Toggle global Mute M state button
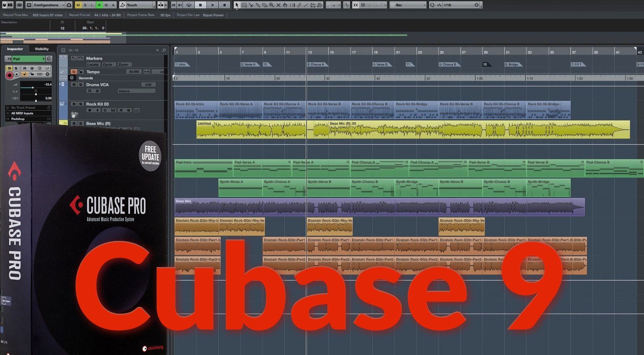This screenshot has height=355, width=644. [x=78, y=5]
